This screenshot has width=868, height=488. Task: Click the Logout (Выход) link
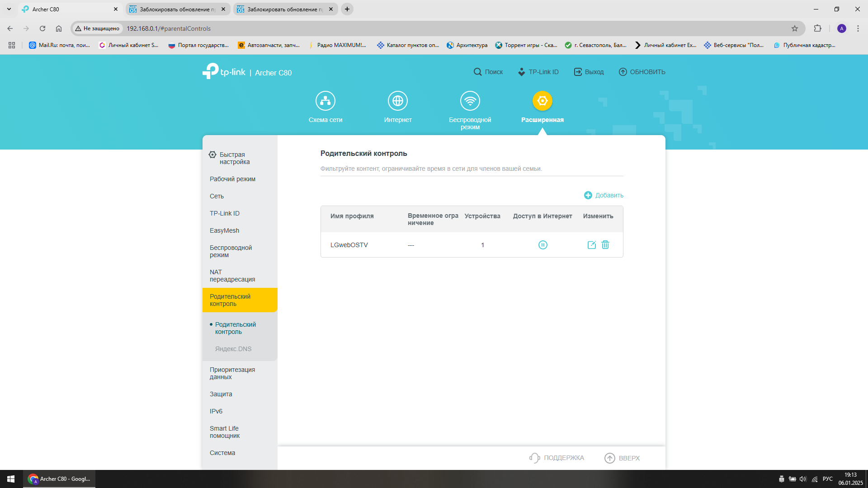[x=589, y=72]
